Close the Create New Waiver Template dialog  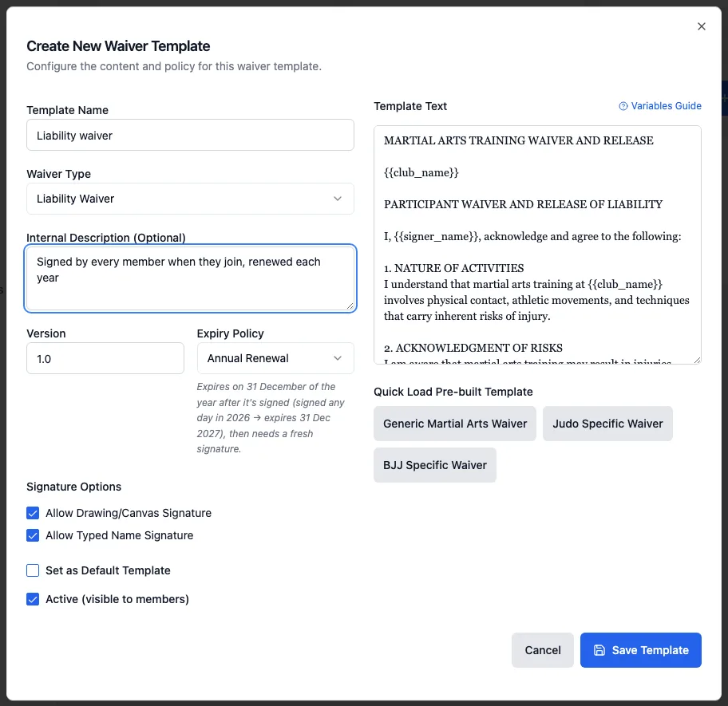pos(701,26)
